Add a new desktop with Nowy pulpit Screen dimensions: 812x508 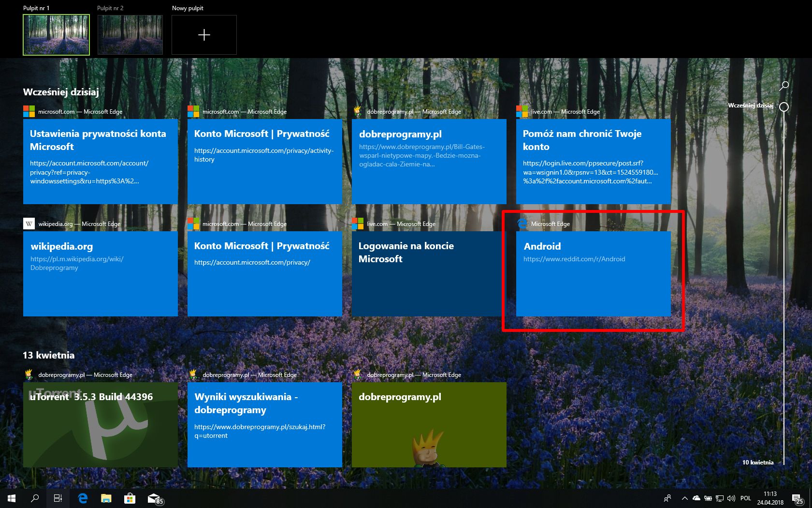tap(204, 34)
